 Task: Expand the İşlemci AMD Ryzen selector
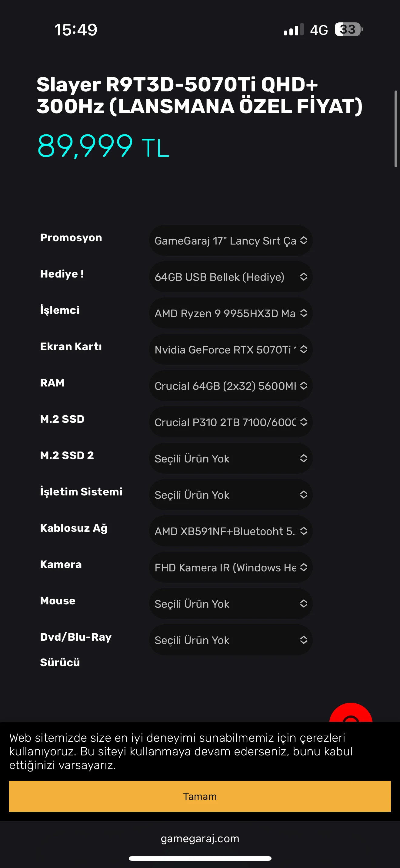point(231,313)
